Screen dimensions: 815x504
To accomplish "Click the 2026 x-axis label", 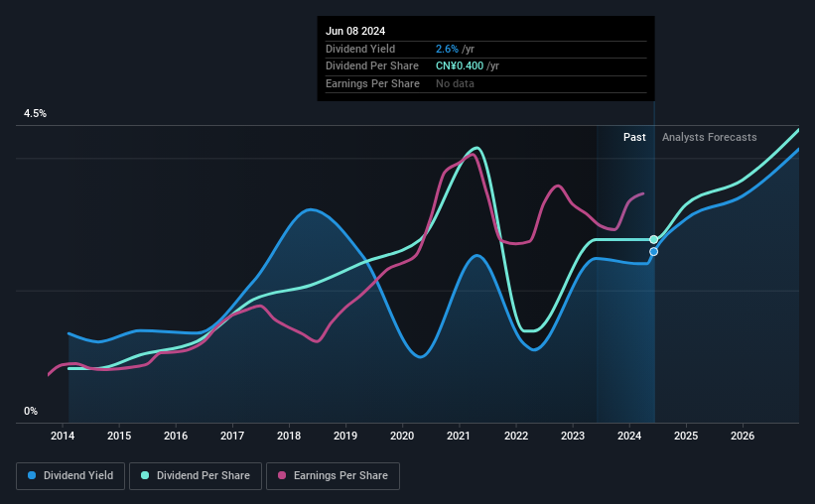I will pos(743,436).
